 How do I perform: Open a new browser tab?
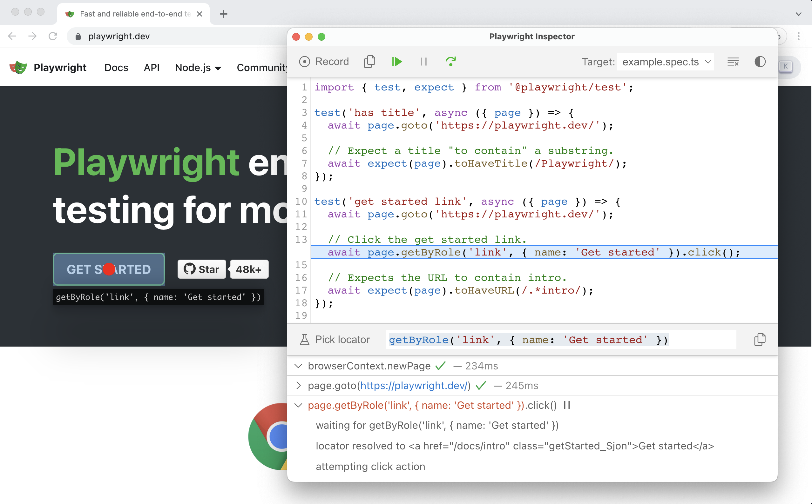[224, 14]
